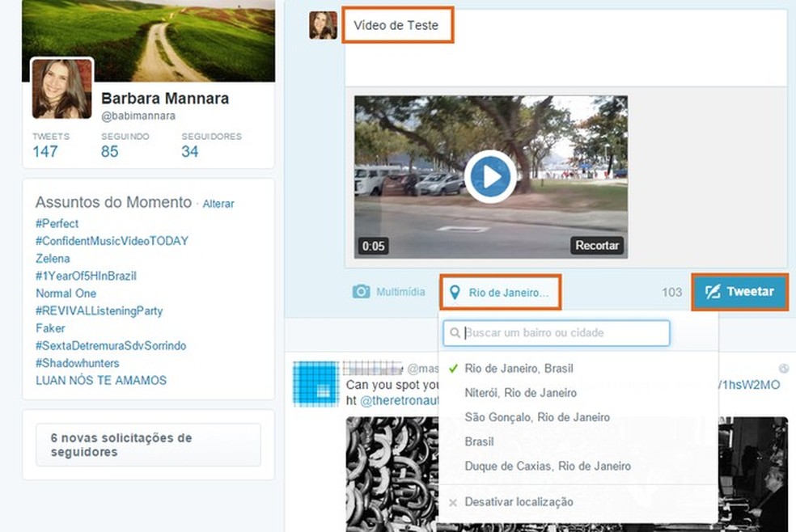Disable location via Desativar localização
This screenshot has width=796, height=532.
[518, 501]
